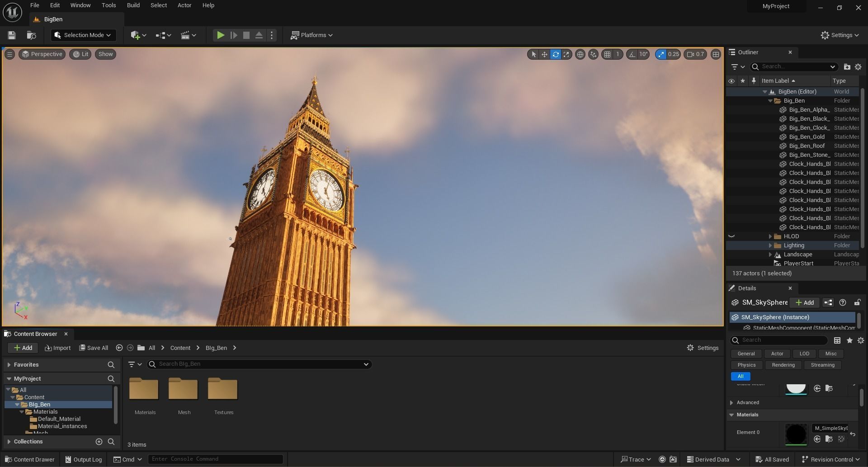This screenshot has width=868, height=467.
Task: Click M_SimpleSky material thumbnail for Element 0
Action: 796,434
